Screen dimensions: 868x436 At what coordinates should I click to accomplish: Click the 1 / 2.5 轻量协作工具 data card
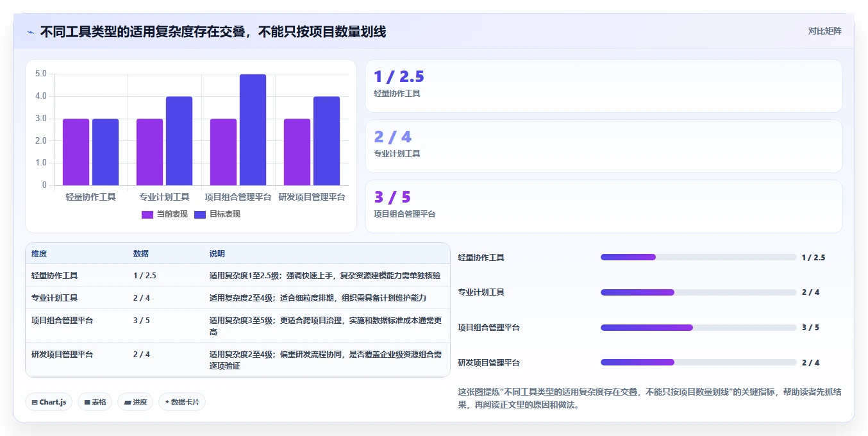point(603,86)
